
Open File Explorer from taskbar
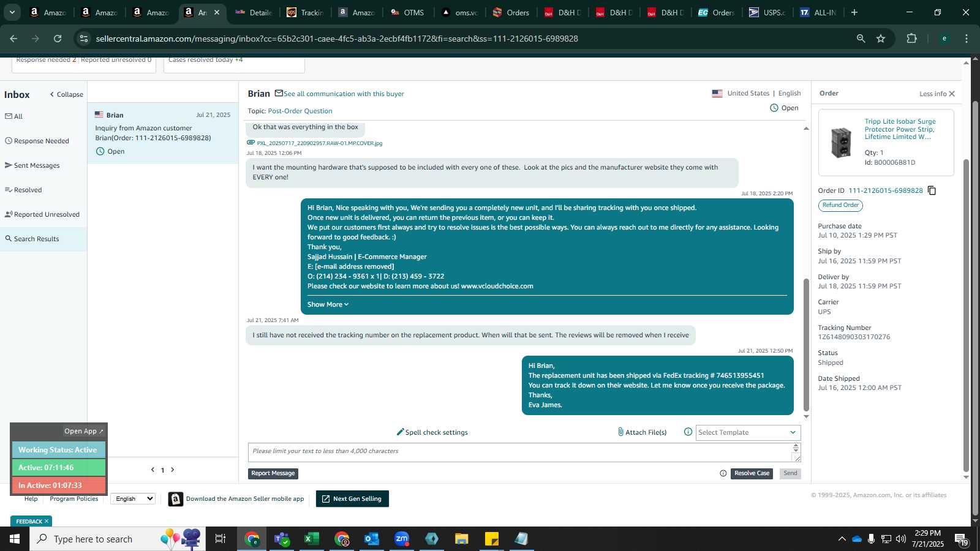tap(462, 539)
